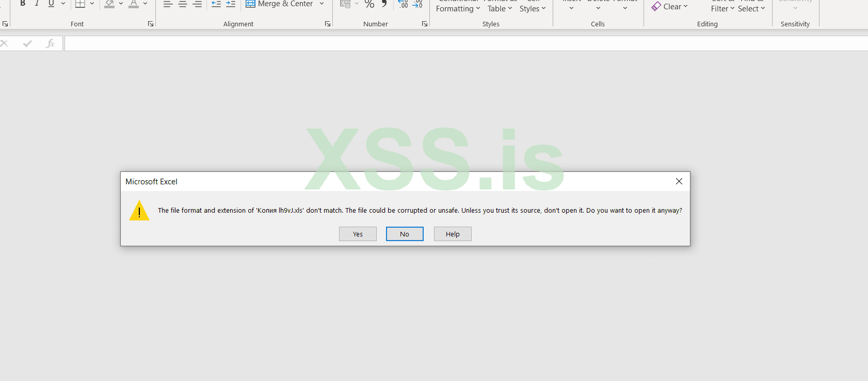Toggle Bold formatting in the ribbon
Screen dimensions: 868x381
click(x=23, y=4)
